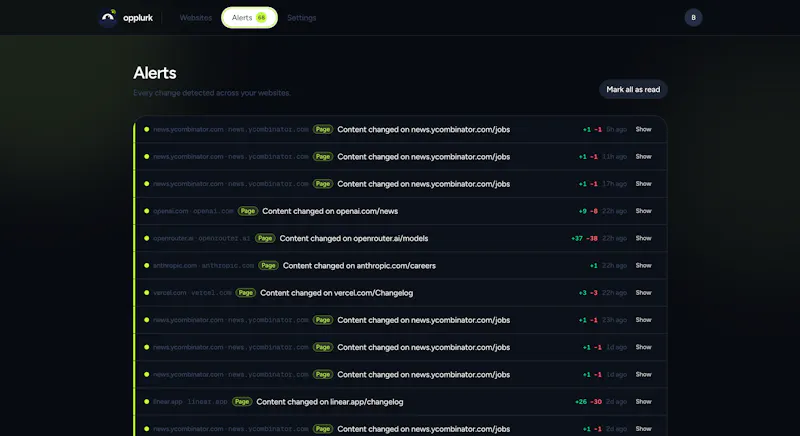Click the unread dot on the anthropic.com row
Screen dimensions: 800x436
tap(146, 266)
